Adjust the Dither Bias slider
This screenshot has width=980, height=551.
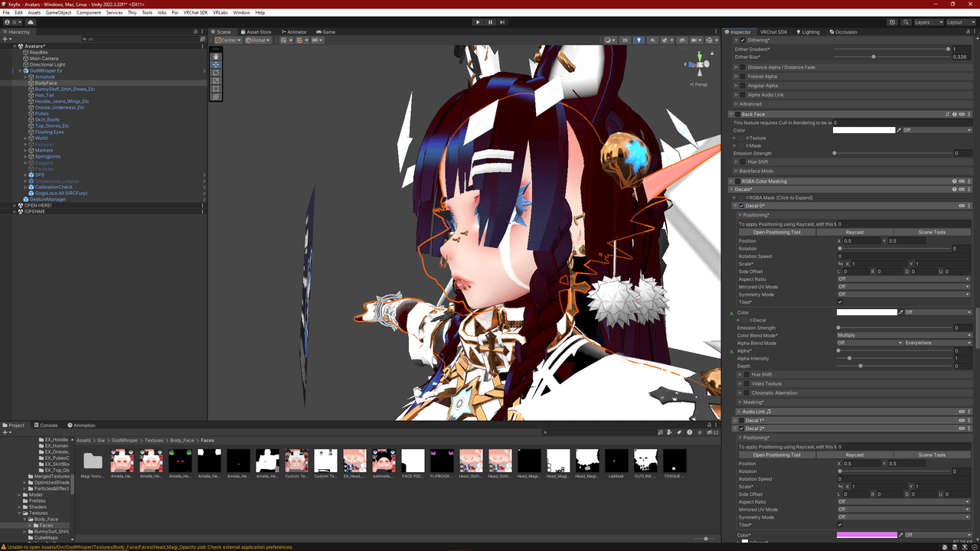pyautogui.click(x=890, y=57)
